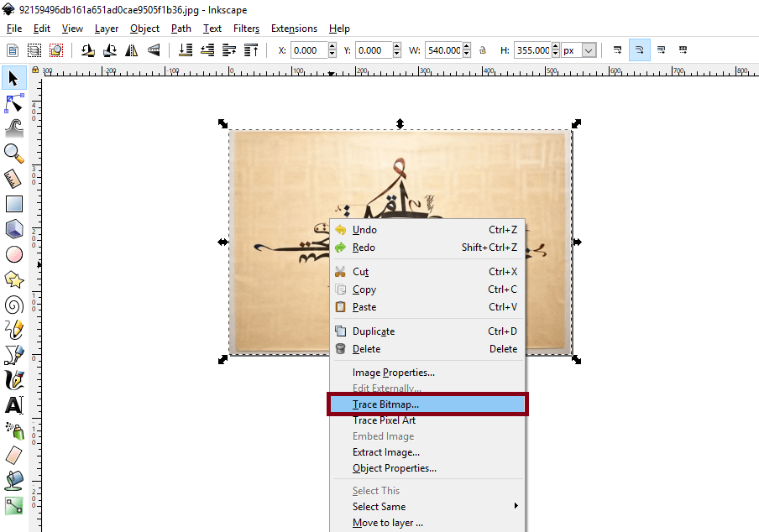Choose Object Properties... in context menu

(427, 468)
